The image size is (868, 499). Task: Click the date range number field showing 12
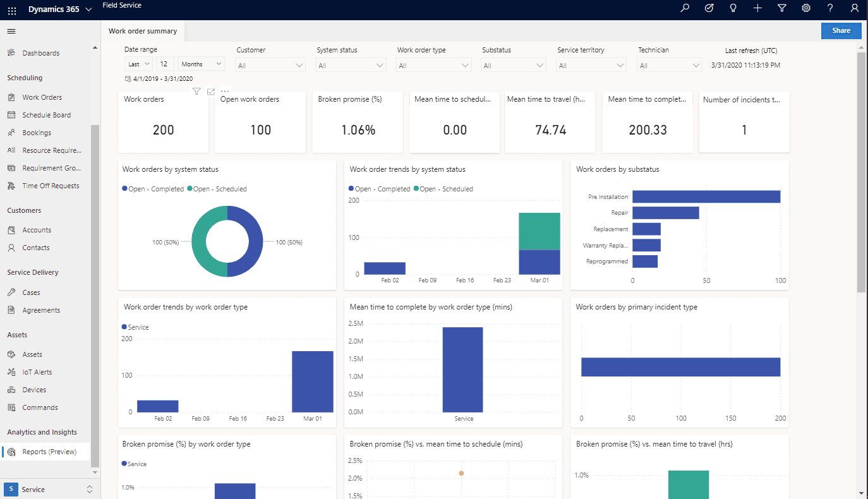pyautogui.click(x=166, y=64)
